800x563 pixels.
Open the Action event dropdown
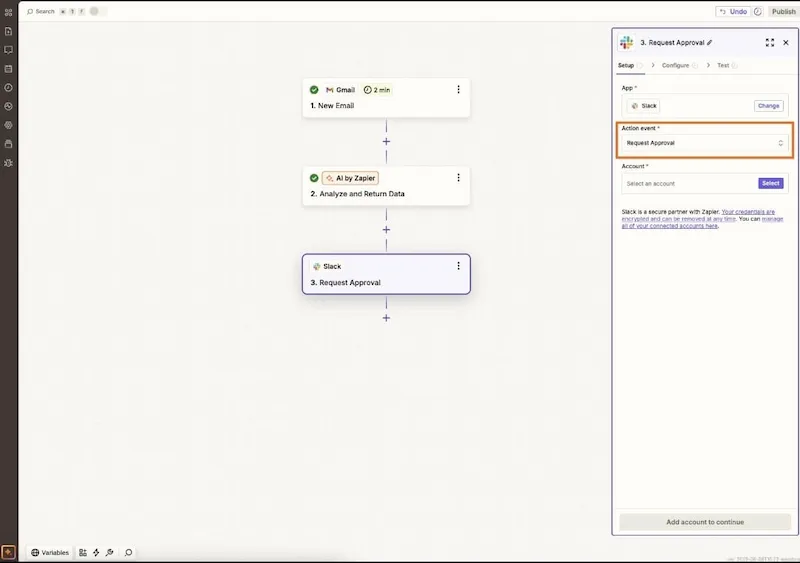click(x=705, y=143)
